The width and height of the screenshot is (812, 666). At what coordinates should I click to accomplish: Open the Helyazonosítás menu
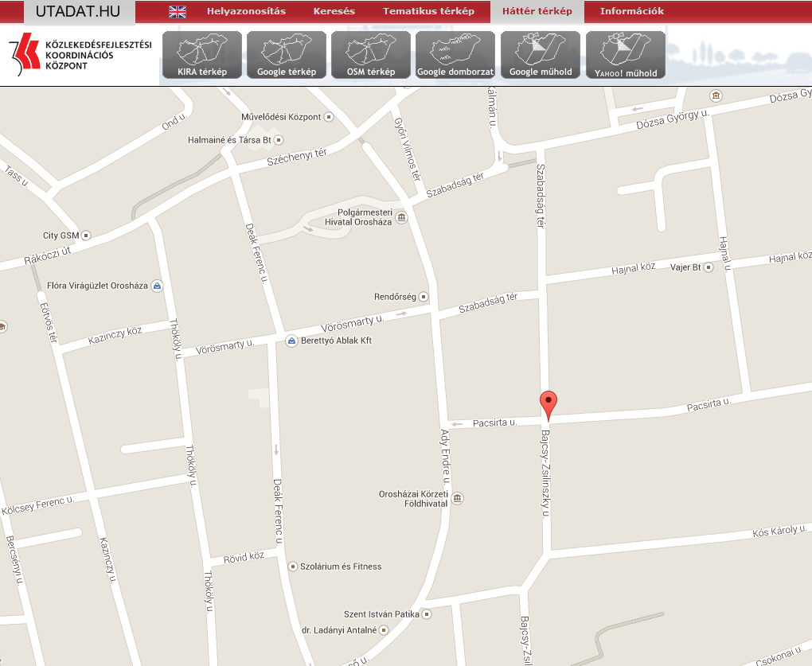[x=246, y=12]
